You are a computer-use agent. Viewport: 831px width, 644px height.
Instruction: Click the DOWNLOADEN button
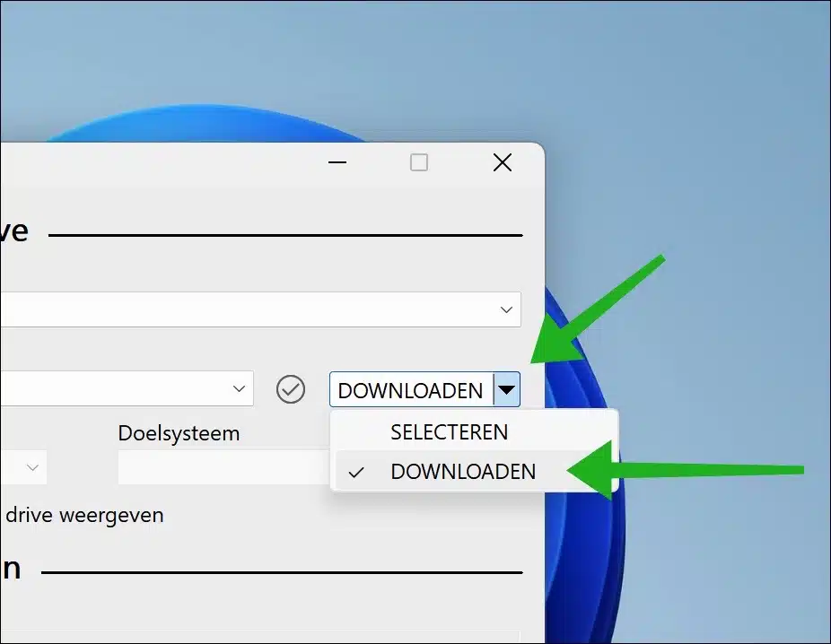(x=409, y=389)
